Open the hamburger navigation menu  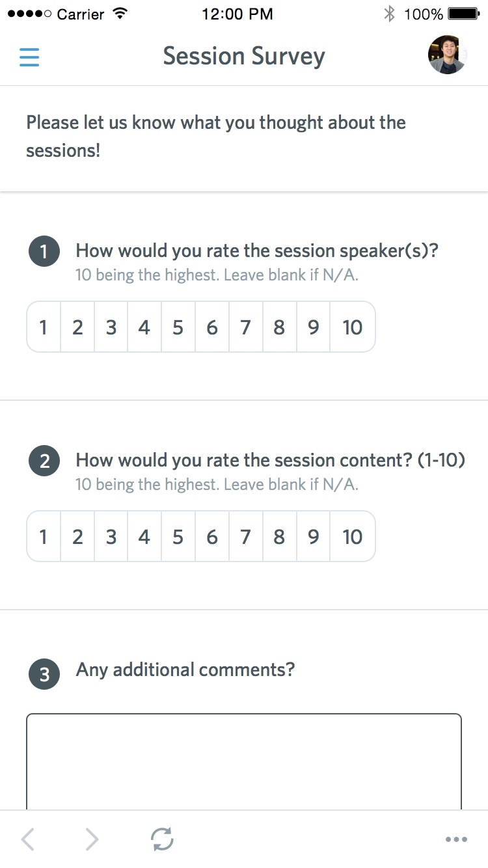tap(29, 57)
